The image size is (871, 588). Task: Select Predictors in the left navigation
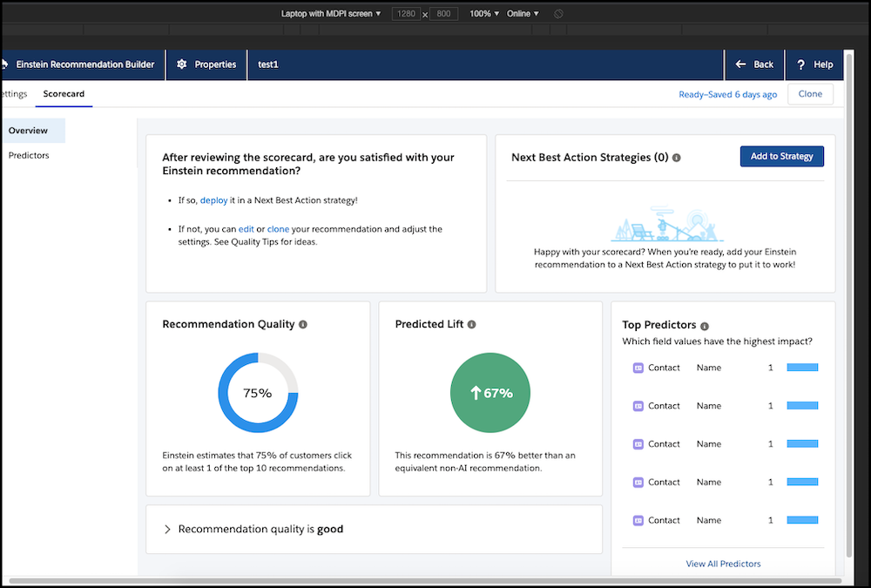pos(29,156)
